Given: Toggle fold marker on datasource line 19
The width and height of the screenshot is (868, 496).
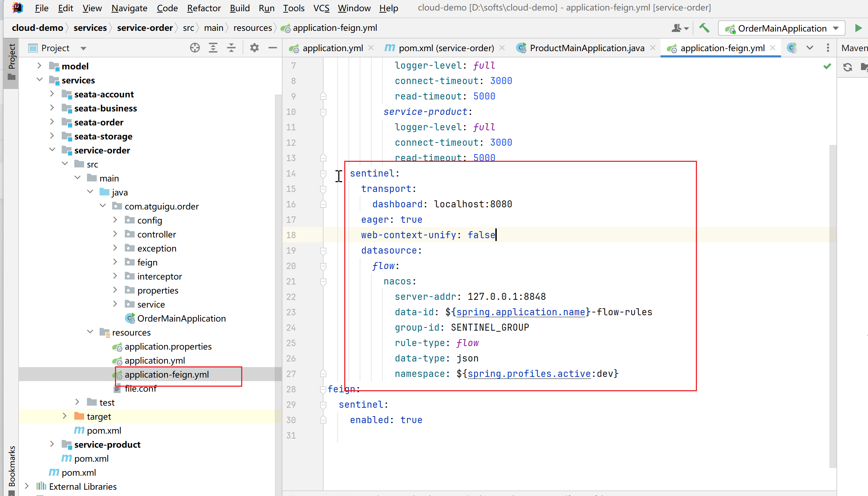Looking at the screenshot, I should tap(323, 250).
